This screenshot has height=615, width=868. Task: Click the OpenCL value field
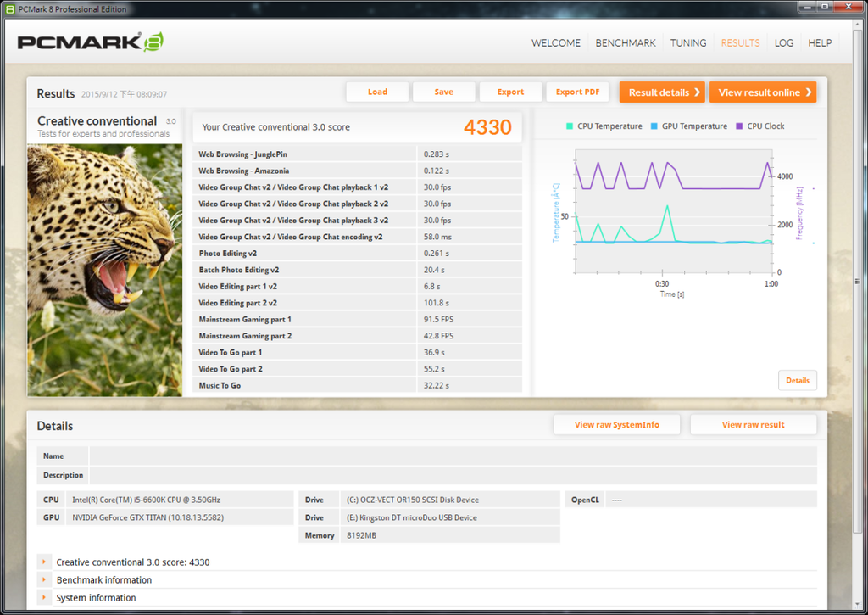tap(711, 500)
